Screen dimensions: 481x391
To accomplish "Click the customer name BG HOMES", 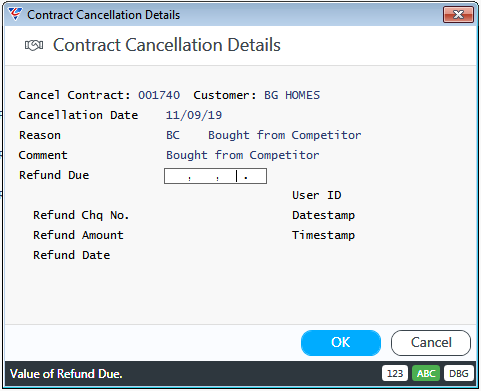I will tap(292, 95).
